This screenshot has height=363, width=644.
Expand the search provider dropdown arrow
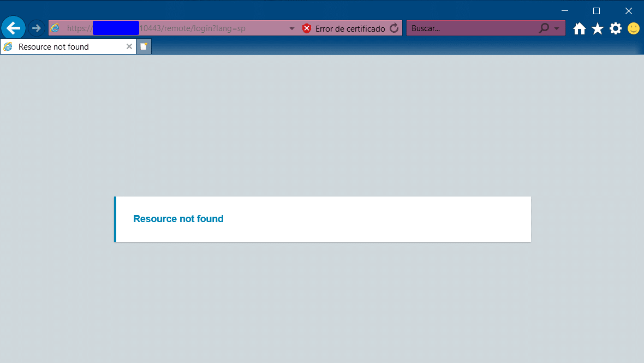(557, 28)
